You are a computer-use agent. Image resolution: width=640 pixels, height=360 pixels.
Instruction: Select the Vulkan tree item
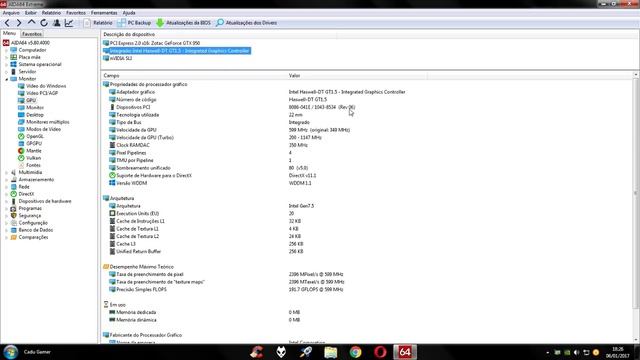[29, 158]
